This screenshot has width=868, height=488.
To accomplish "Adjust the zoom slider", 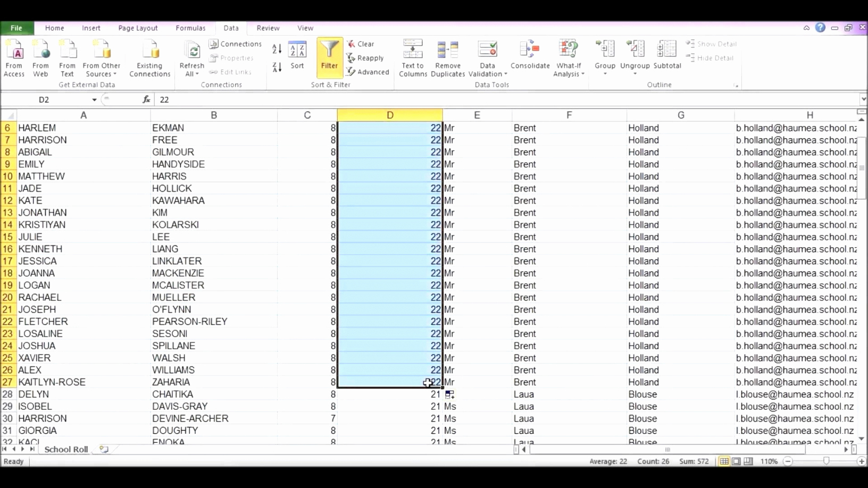I will pyautogui.click(x=826, y=461).
